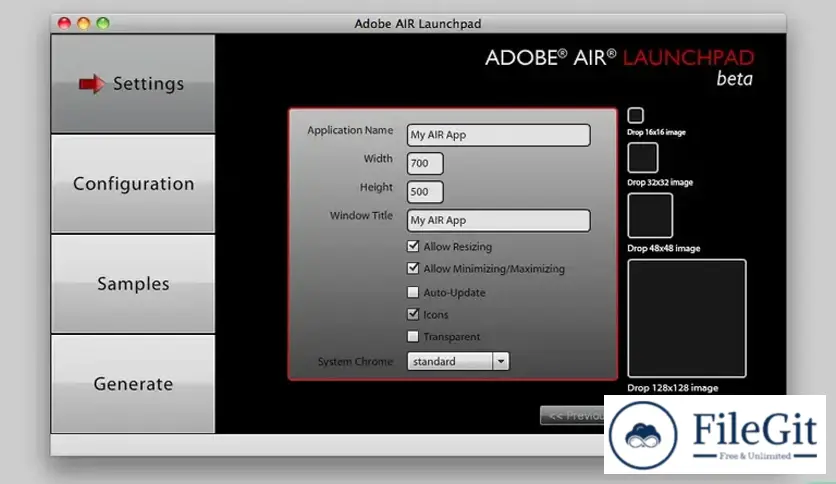Enable the Transparent checkbox
Screen dimensions: 836x484
(x=413, y=336)
